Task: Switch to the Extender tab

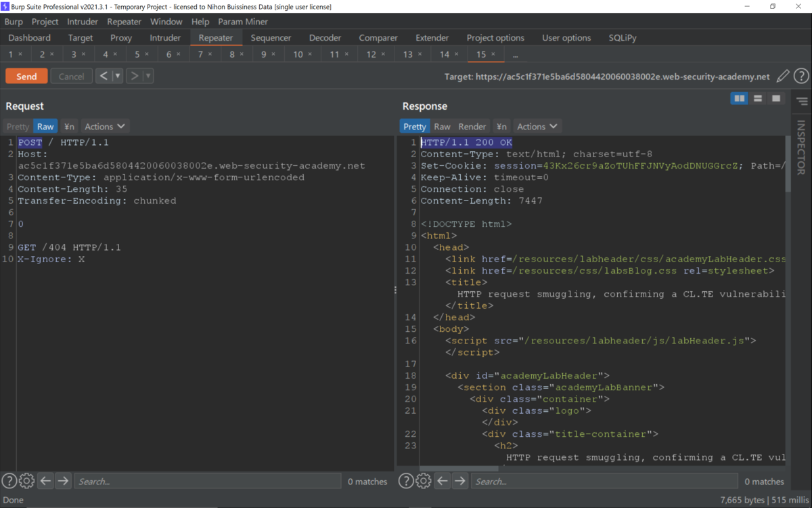Action: [432, 38]
